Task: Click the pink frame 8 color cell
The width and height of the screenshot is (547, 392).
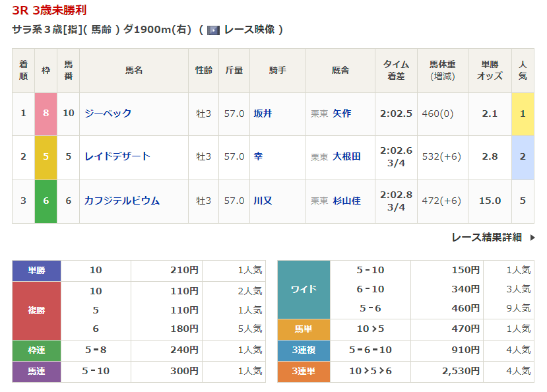Action: [46, 114]
